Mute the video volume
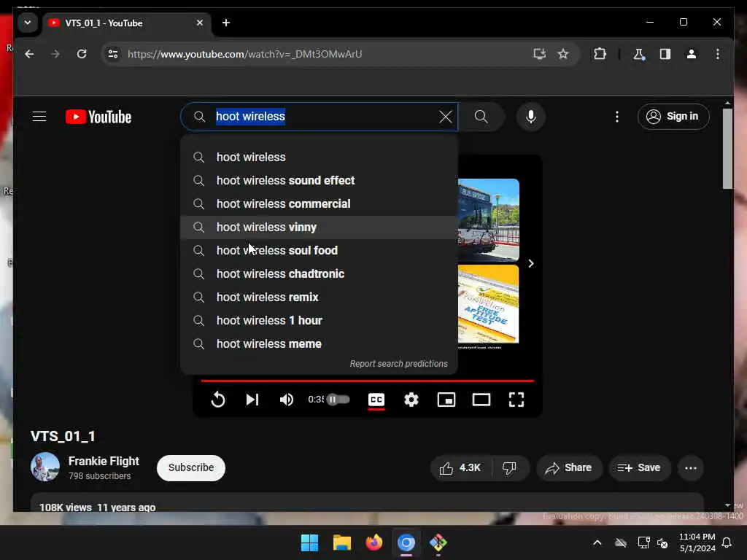 click(x=286, y=400)
